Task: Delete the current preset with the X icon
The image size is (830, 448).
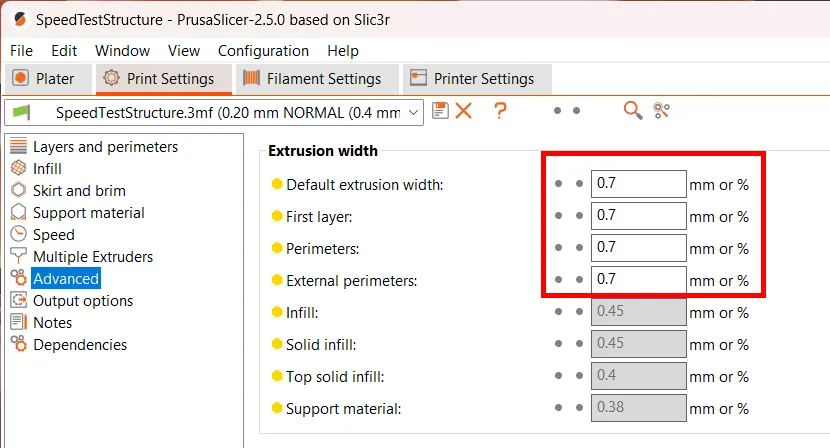Action: coord(463,111)
